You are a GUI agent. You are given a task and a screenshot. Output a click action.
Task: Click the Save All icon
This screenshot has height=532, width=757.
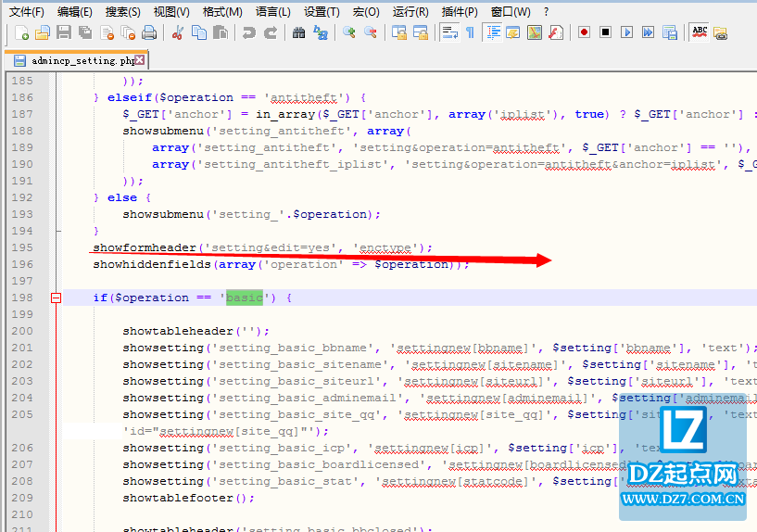pyautogui.click(x=85, y=32)
